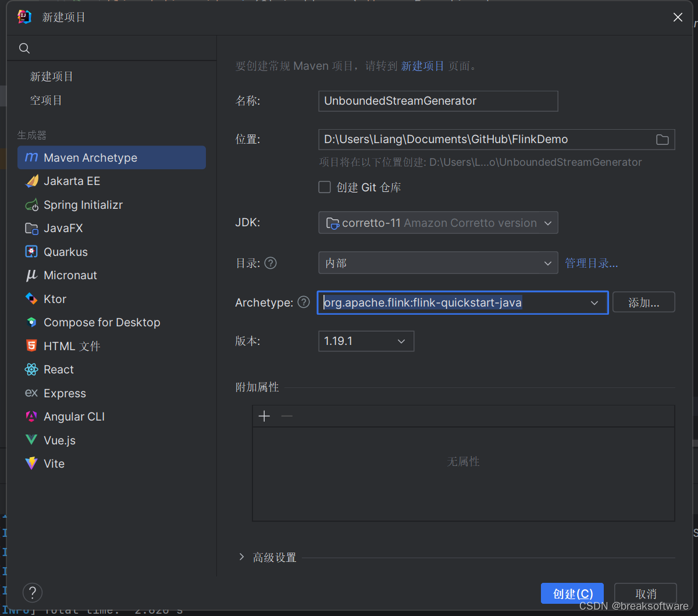Click the Vite lightning icon
Viewport: 698px width, 616px height.
[x=31, y=464]
